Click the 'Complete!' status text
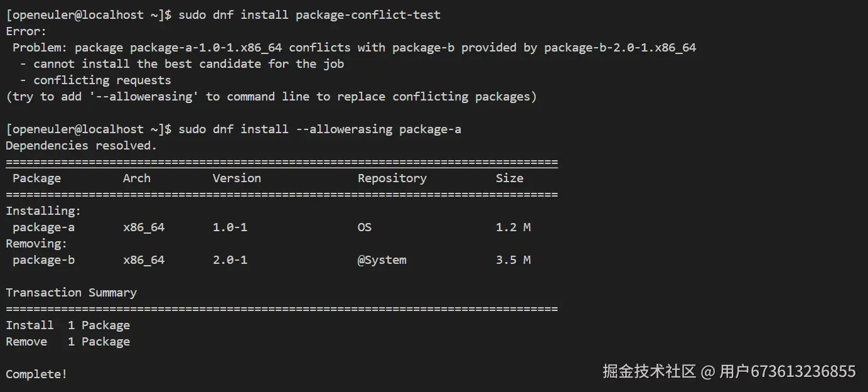 click(x=36, y=374)
